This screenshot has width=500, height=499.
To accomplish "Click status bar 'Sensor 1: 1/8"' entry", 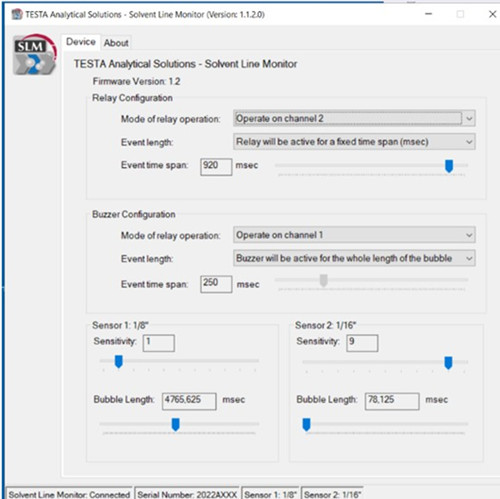I will [270, 494].
